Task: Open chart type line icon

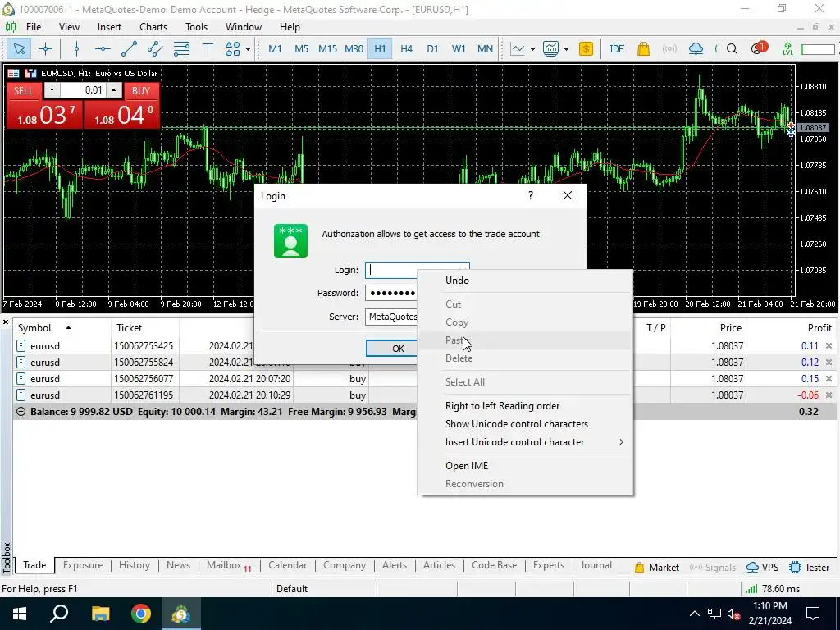Action: point(518,49)
